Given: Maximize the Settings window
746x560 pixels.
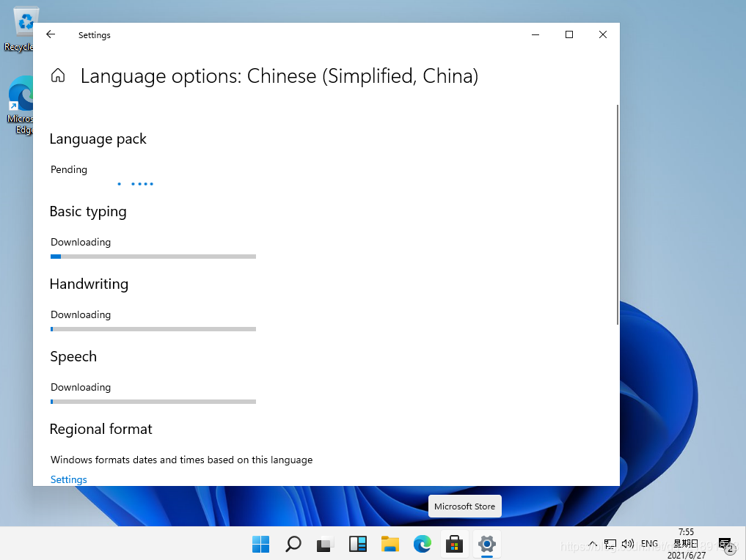Looking at the screenshot, I should (x=569, y=34).
